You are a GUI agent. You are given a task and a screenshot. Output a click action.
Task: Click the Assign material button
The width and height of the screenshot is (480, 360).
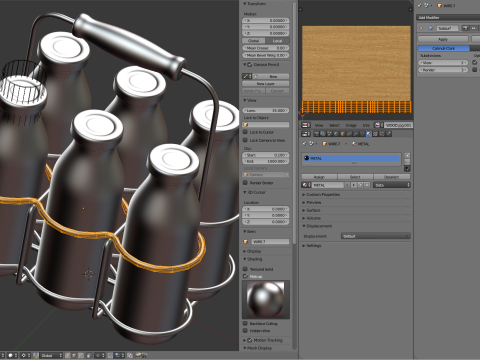click(319, 177)
